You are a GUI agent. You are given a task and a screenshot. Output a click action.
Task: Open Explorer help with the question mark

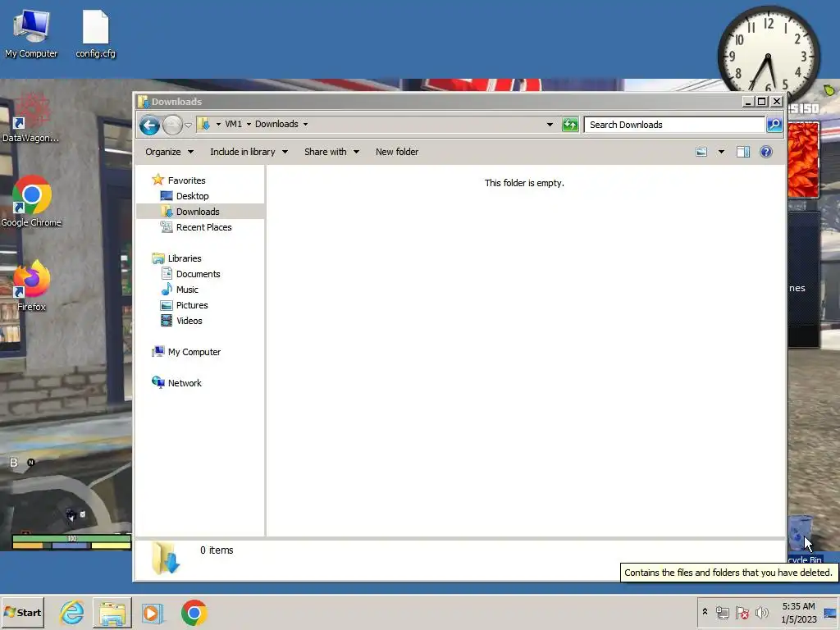(x=766, y=152)
